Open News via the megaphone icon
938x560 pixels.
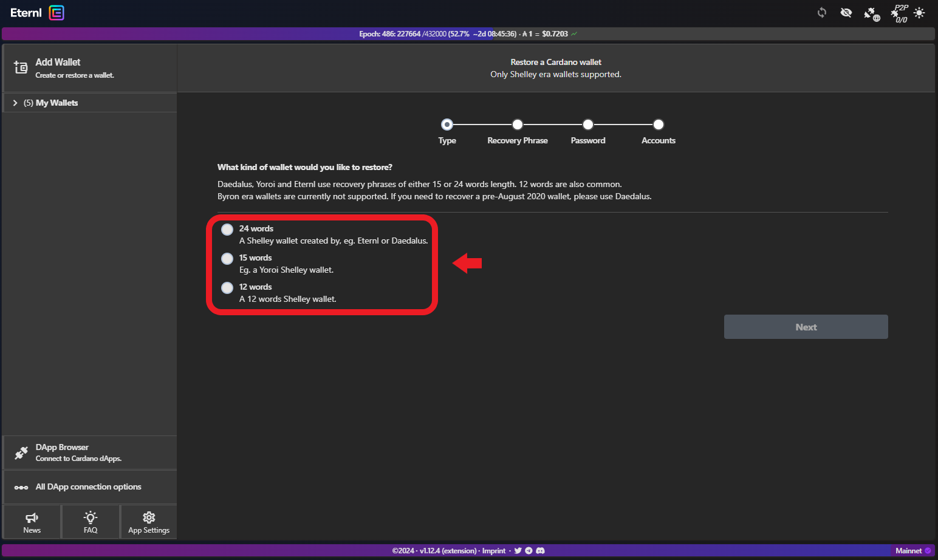32,517
